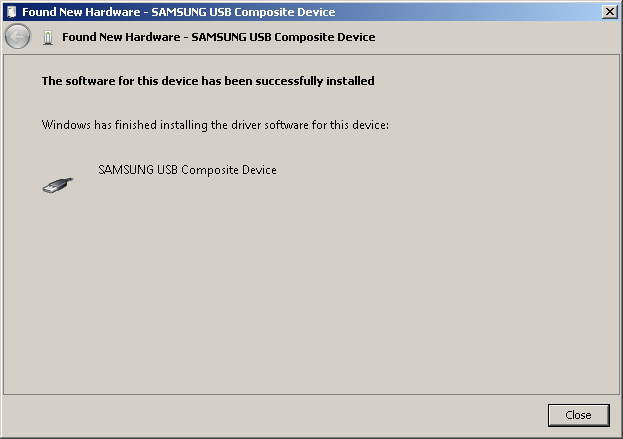The height and width of the screenshot is (439, 623).
Task: Click 'SAMSUNG' in the title bar caption
Action: click(179, 12)
